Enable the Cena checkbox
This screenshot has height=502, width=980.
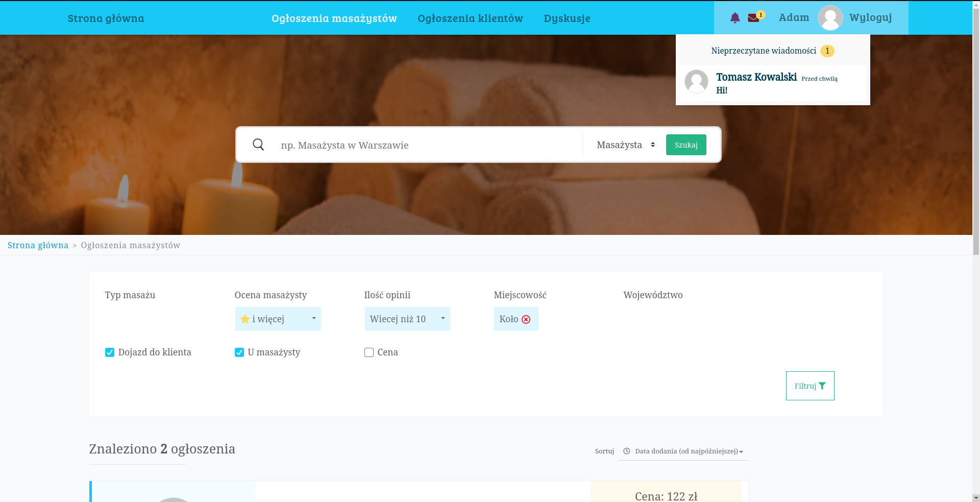[x=369, y=352]
